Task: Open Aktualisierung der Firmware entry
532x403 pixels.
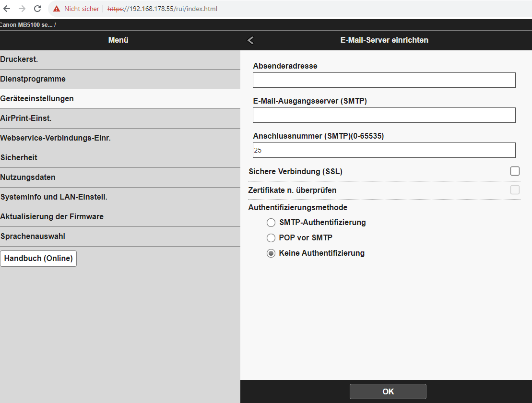Action: (120, 217)
